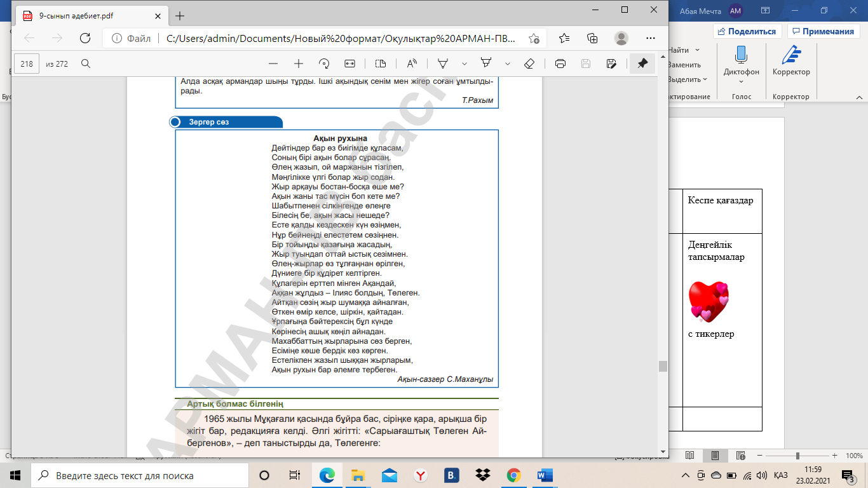Expand the Highlight color options dropdown
This screenshot has height=488, width=868.
click(508, 64)
